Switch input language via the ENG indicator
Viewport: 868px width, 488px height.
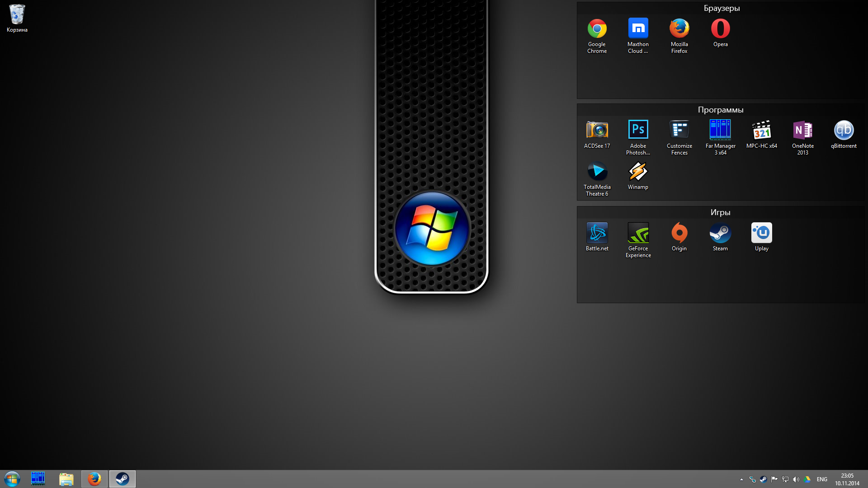pyautogui.click(x=822, y=479)
